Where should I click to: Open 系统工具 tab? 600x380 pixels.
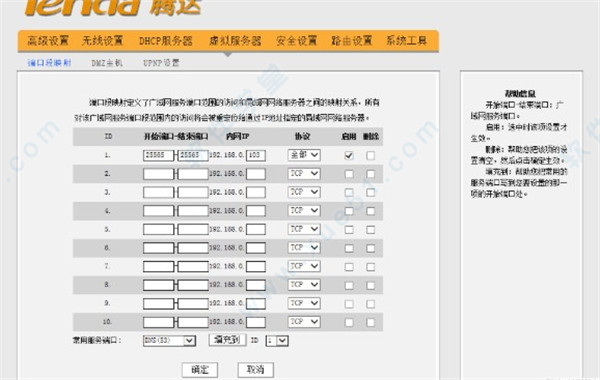(406, 41)
